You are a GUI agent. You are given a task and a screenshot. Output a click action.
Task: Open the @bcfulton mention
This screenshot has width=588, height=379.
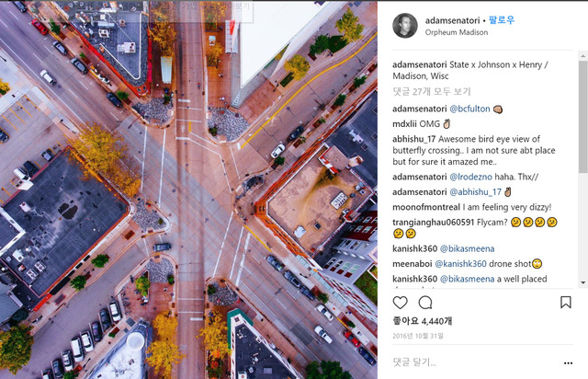pyautogui.click(x=469, y=109)
